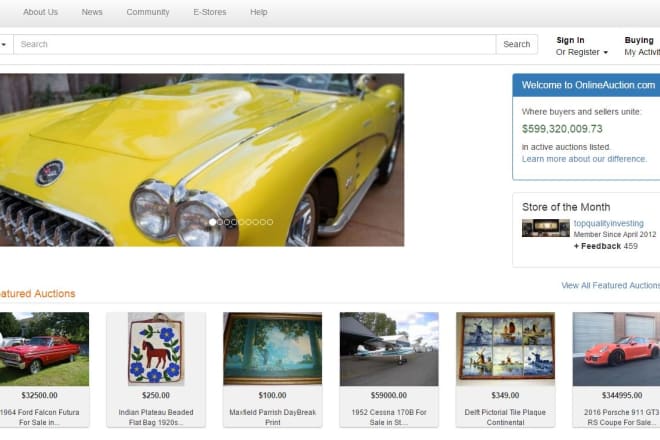
Task: Select the ninth carousel dot indicator
Action: click(270, 222)
